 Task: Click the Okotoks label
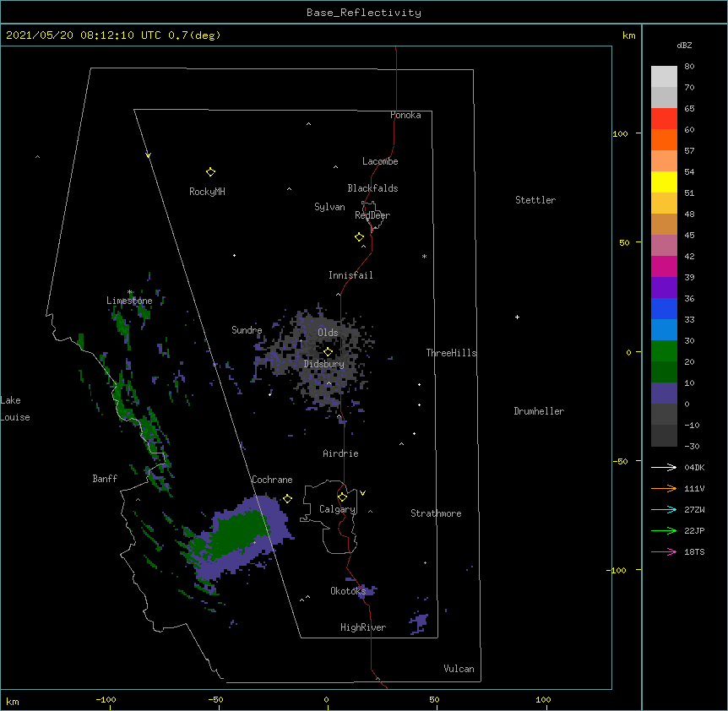(348, 591)
